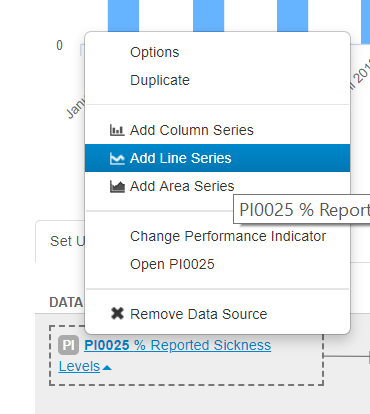This screenshot has height=414, width=370.
Task: Click the grey PI badge icon
Action: 68,345
